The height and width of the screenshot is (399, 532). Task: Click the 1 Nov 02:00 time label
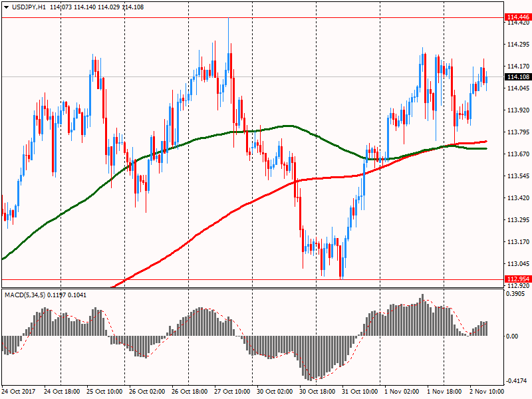tap(402, 392)
